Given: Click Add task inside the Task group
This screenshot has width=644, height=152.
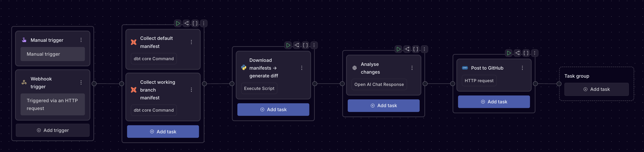Looking at the screenshot, I should point(596,89).
